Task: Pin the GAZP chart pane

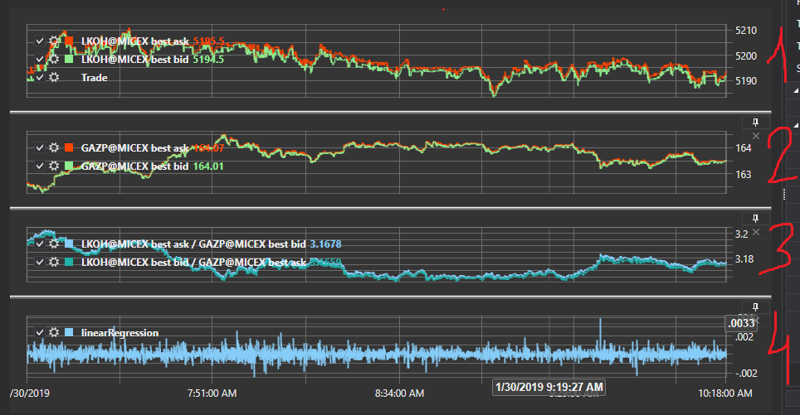Action: 756,122
